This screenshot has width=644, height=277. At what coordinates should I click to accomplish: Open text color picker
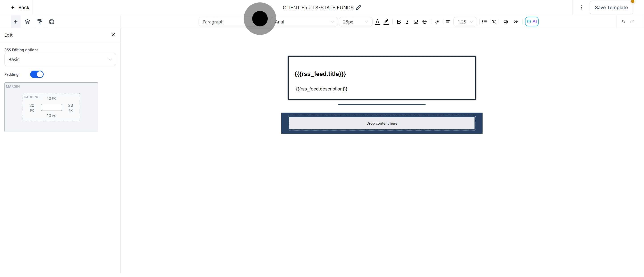pos(377,22)
